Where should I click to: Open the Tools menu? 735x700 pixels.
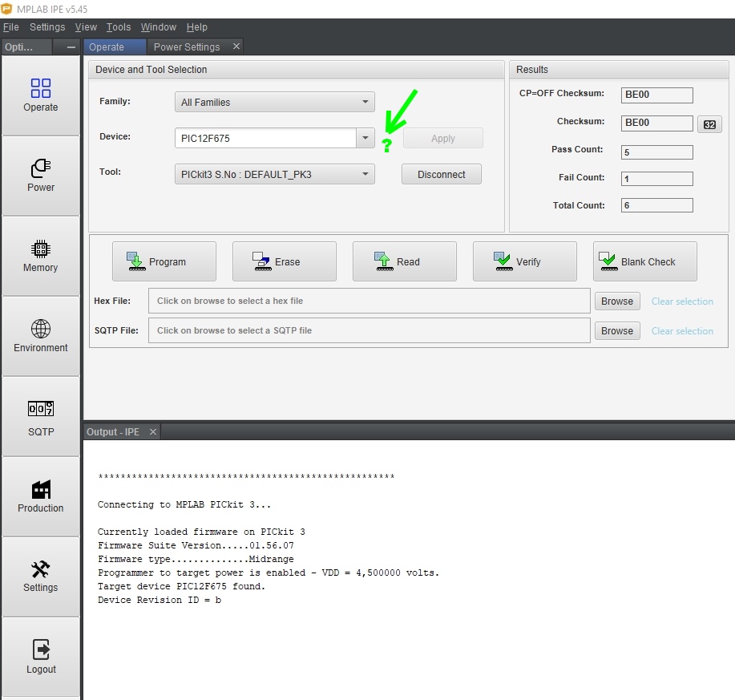coord(118,27)
